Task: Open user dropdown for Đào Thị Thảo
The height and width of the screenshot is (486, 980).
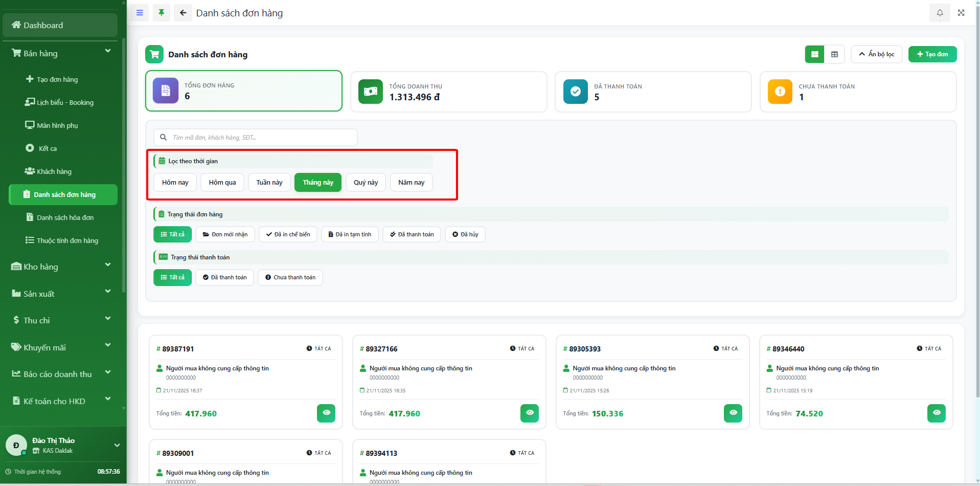Action: point(117,445)
